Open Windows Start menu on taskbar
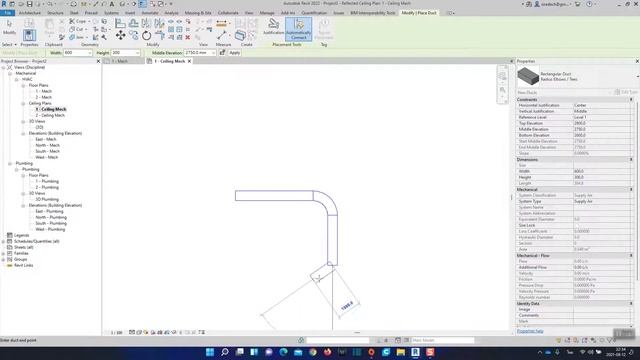640x360 pixels. coord(210,352)
